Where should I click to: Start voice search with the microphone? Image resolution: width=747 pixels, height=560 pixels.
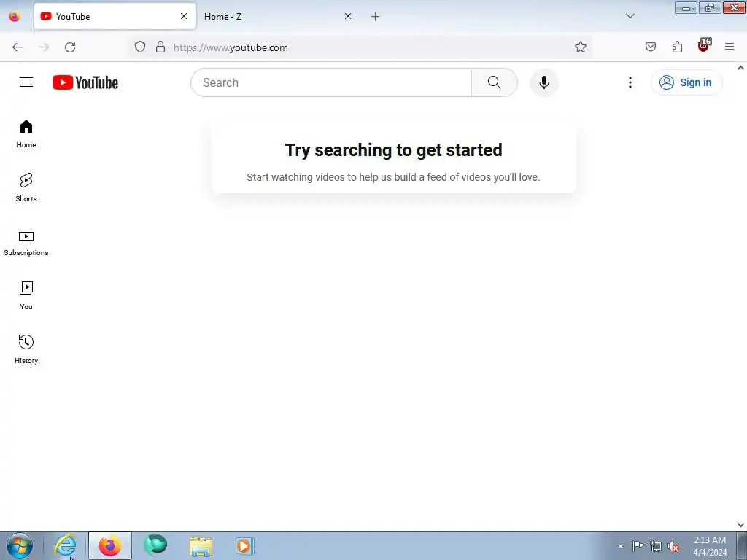click(x=543, y=82)
